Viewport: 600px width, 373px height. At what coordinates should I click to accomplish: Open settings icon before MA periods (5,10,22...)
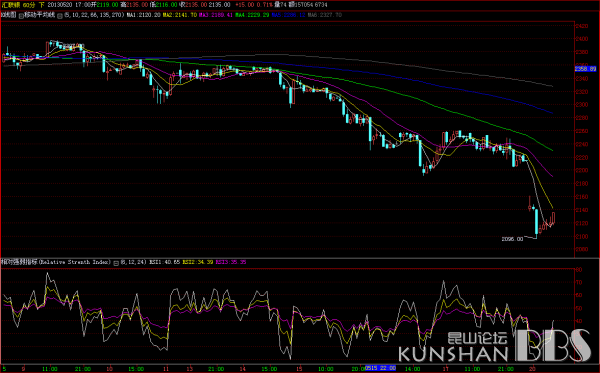click(x=60, y=15)
